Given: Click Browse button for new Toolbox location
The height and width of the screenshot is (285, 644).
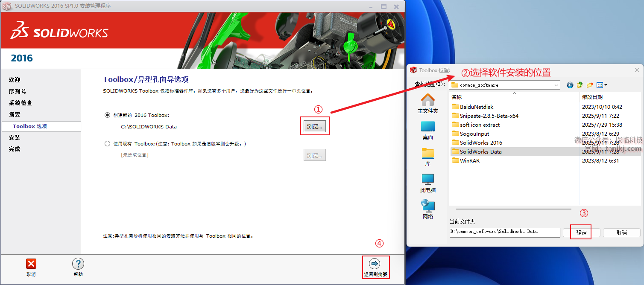Looking at the screenshot, I should (315, 127).
